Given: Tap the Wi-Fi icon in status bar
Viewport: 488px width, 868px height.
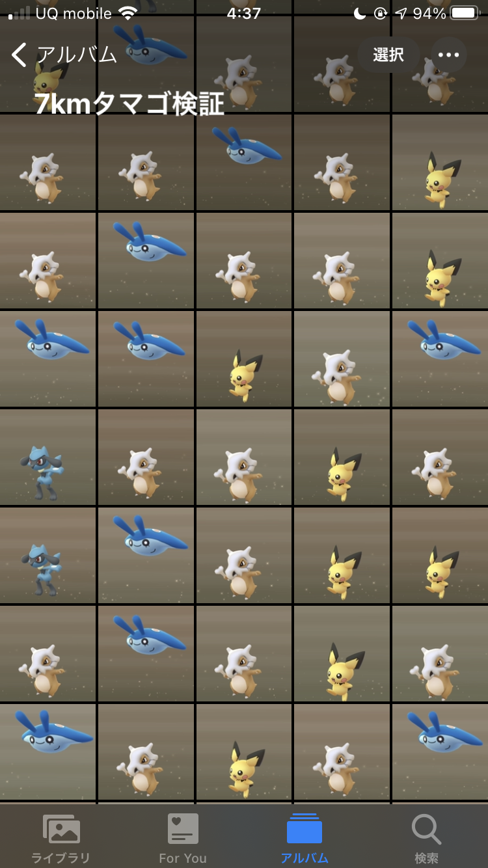Looking at the screenshot, I should pos(128,13).
